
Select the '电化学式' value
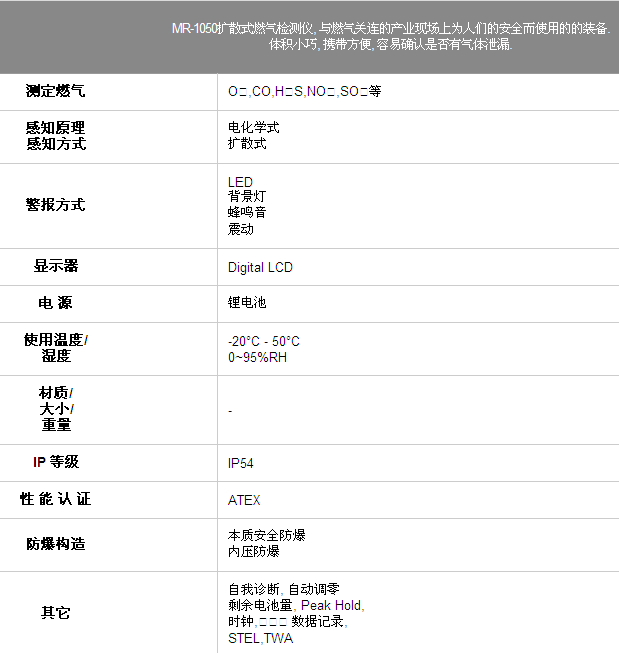[x=254, y=127]
